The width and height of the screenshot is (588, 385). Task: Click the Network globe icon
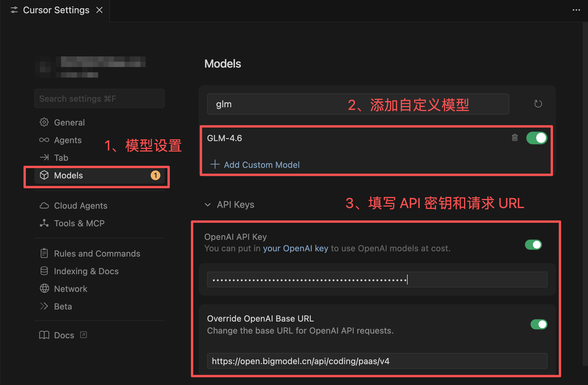pyautogui.click(x=44, y=289)
